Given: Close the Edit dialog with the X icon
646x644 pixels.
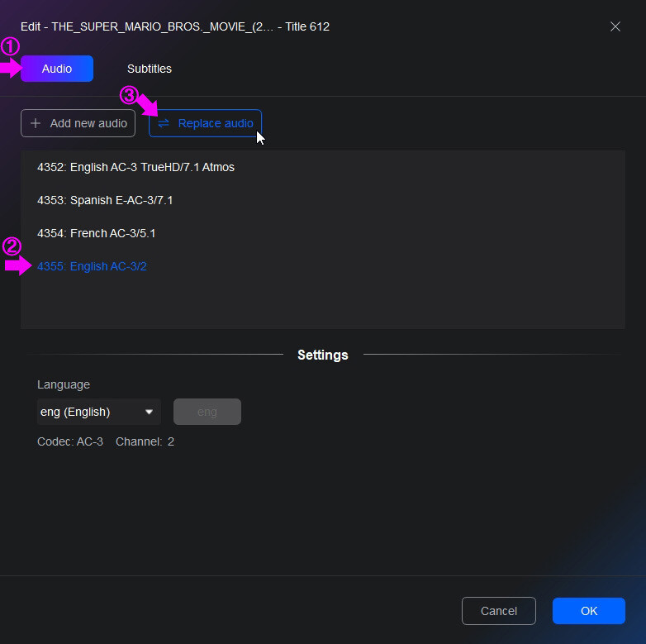Looking at the screenshot, I should pos(615,26).
